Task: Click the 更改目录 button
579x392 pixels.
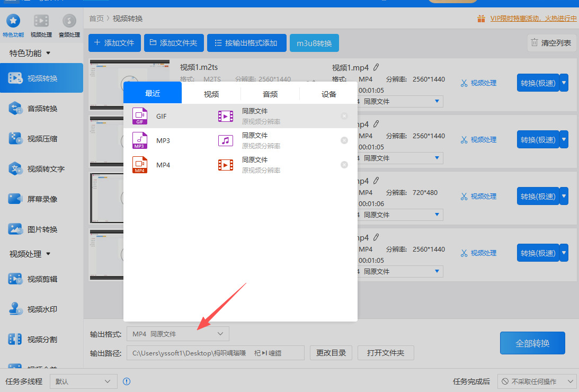Action: pyautogui.click(x=331, y=353)
